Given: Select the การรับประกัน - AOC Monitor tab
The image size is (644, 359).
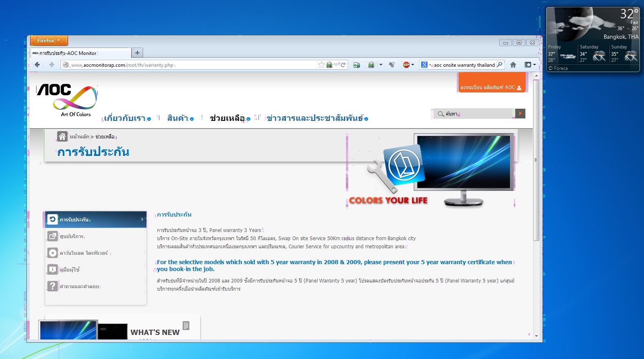Looking at the screenshot, I should click(81, 53).
